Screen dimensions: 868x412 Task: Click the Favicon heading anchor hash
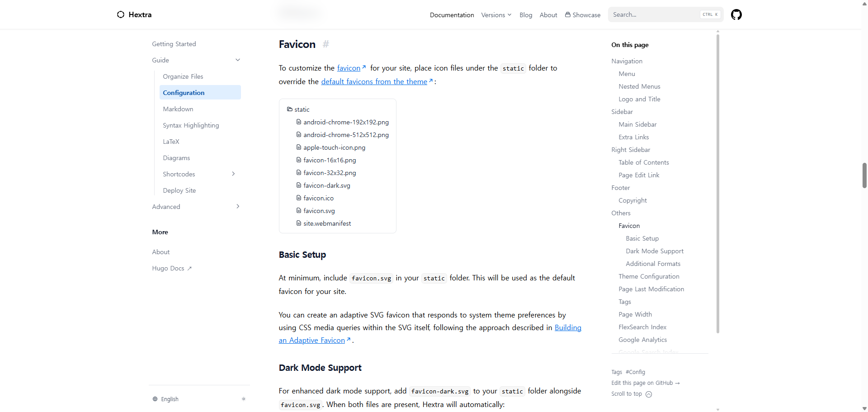coord(326,44)
